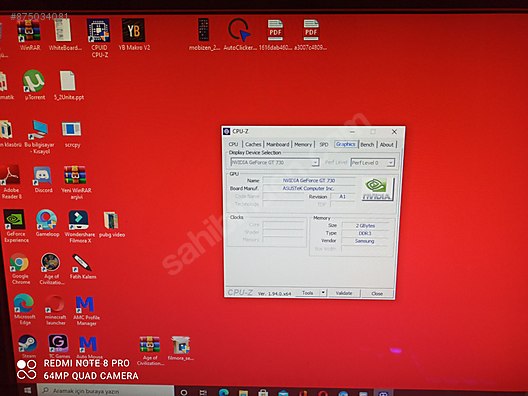Select the YB Makro V2 icon
528x396 pixels.
134,34
